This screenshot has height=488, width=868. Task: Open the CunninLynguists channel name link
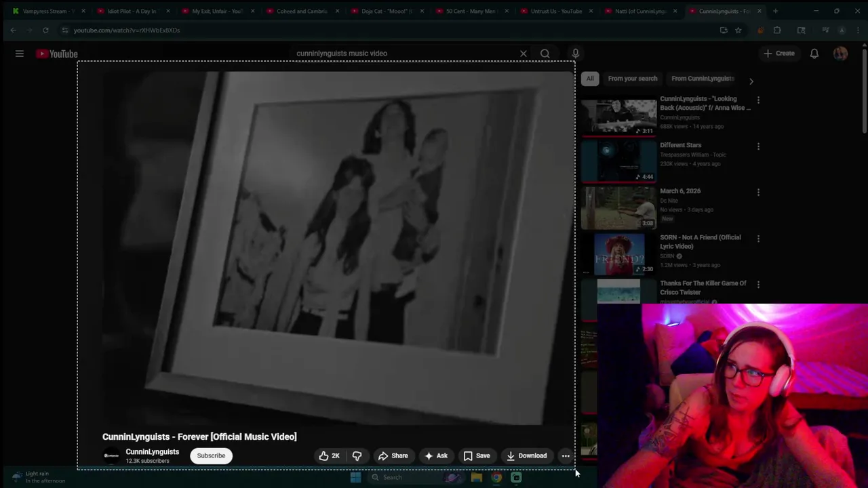click(152, 452)
